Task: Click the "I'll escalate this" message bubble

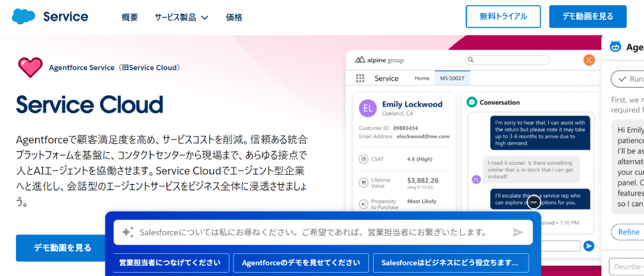Action: tap(540, 199)
